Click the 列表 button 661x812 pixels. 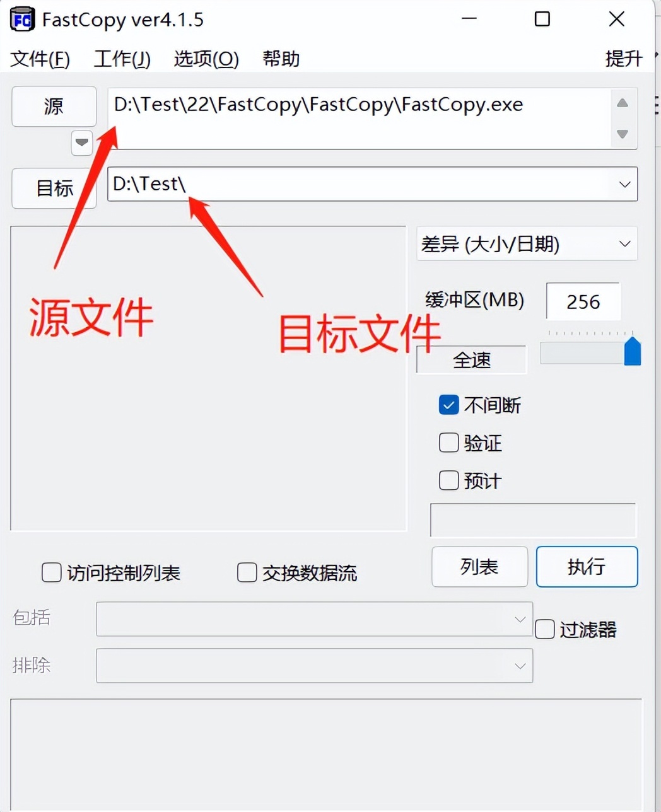(x=479, y=567)
